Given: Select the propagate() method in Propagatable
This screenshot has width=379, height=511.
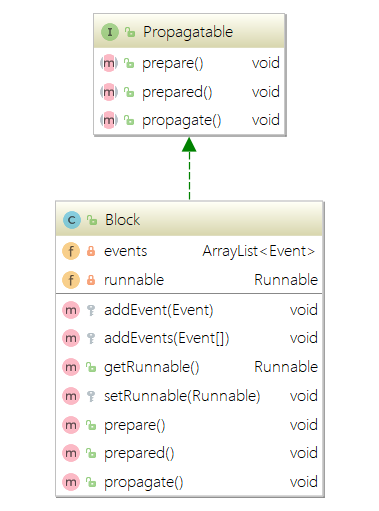Looking at the screenshot, I should pyautogui.click(x=189, y=120).
